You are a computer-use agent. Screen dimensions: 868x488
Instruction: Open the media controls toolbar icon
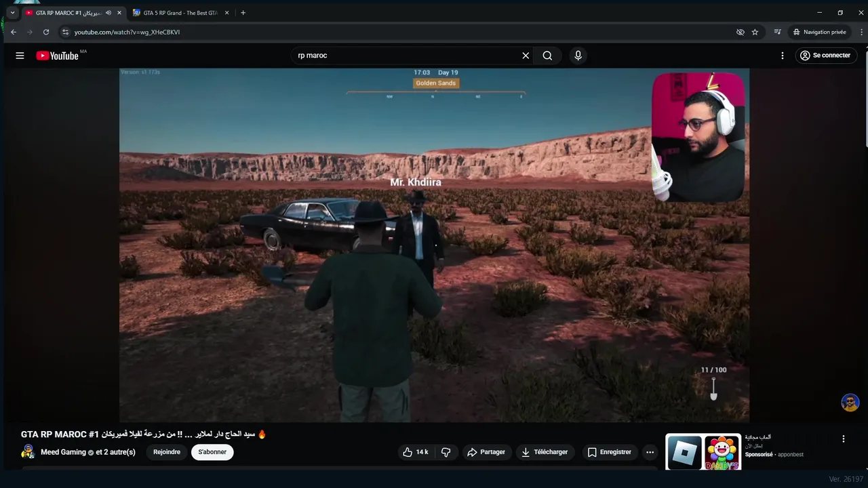(778, 32)
